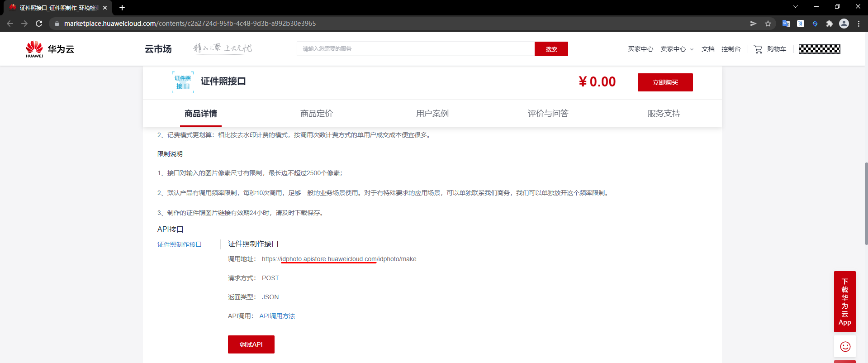Click the ¥0.00 price text

tap(597, 82)
